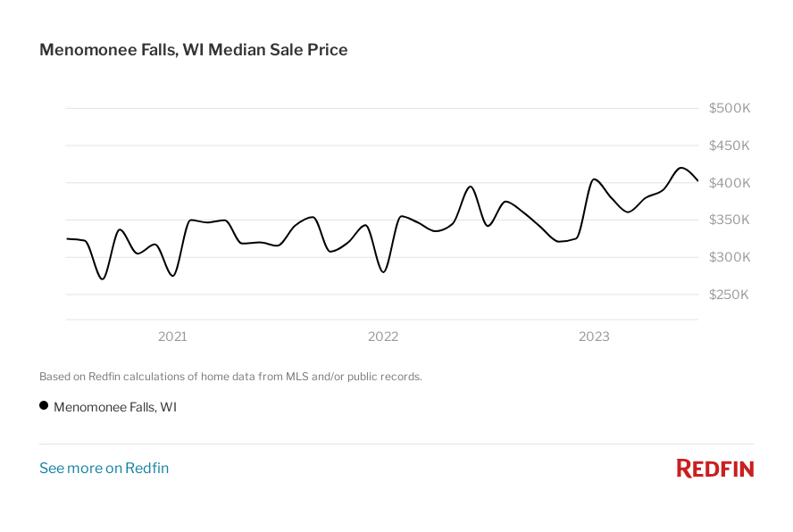Click the $500K axis label
The width and height of the screenshot is (793, 532).
[729, 108]
